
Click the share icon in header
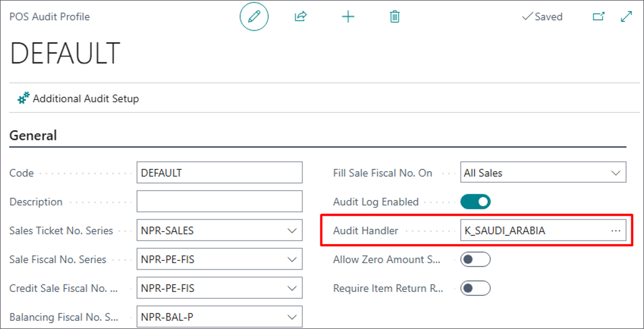(301, 17)
